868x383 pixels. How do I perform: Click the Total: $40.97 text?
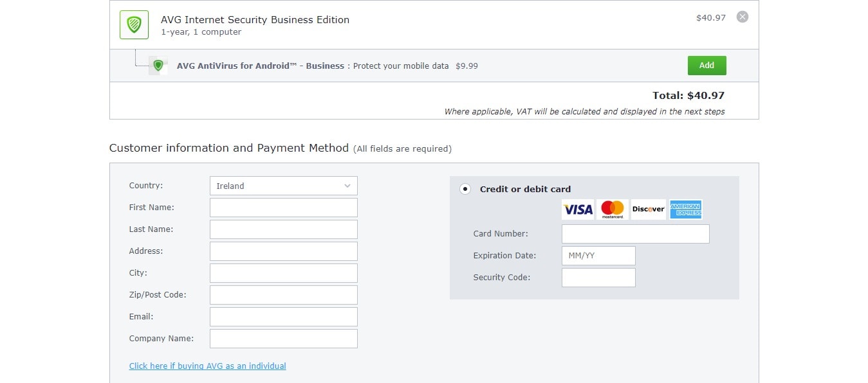click(688, 96)
